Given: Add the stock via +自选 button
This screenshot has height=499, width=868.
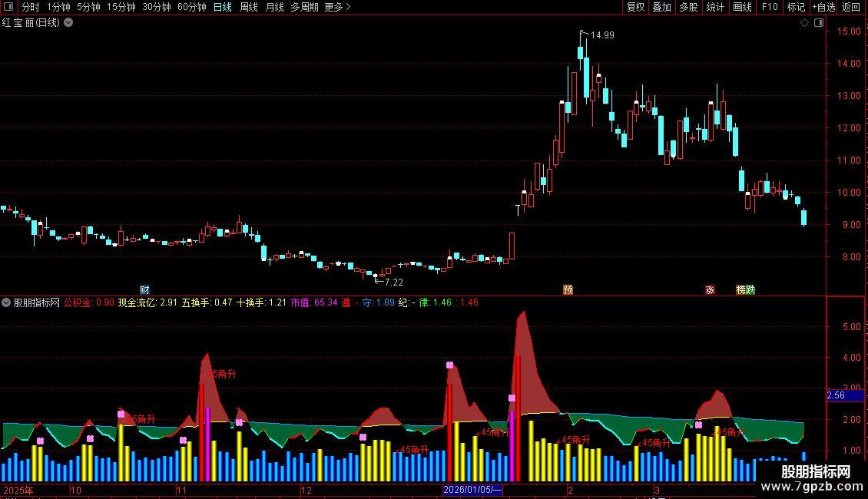Looking at the screenshot, I should point(823,7).
